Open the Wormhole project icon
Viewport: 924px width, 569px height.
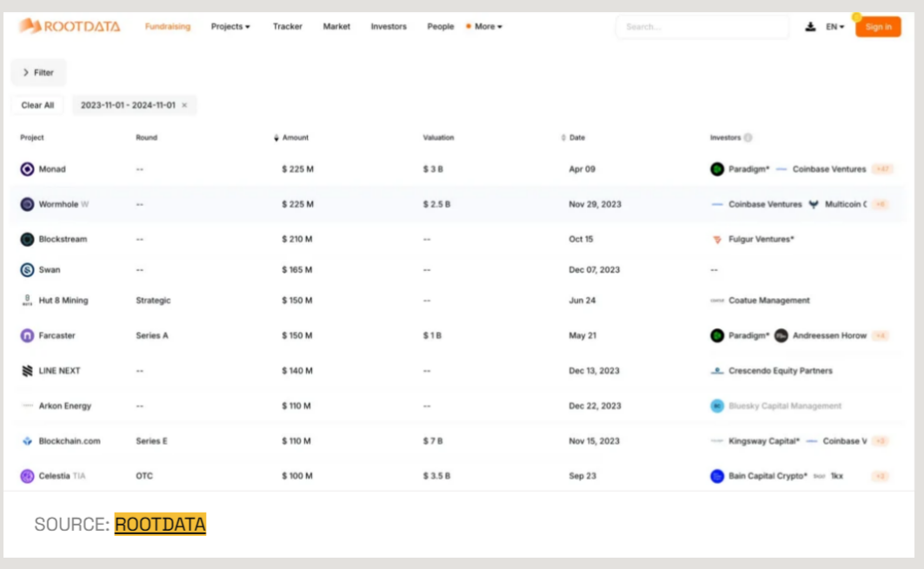(27, 204)
